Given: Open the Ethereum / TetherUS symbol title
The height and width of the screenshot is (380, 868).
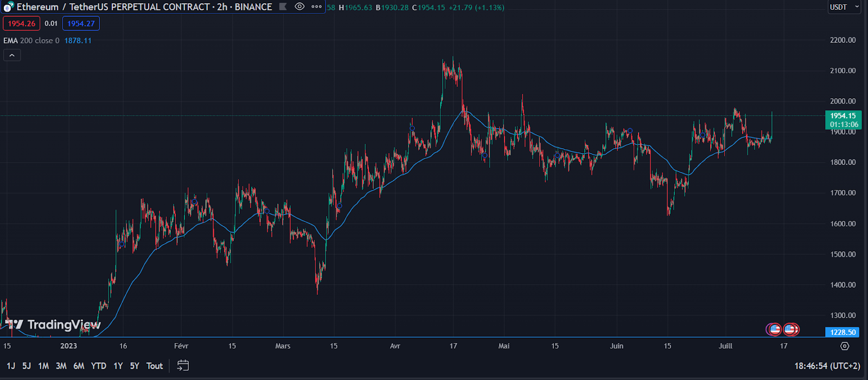Looking at the screenshot, I should coord(144,7).
